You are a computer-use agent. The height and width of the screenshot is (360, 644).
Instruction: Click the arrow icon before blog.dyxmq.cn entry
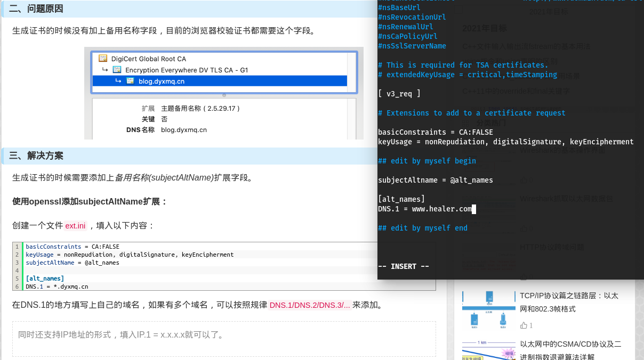118,80
